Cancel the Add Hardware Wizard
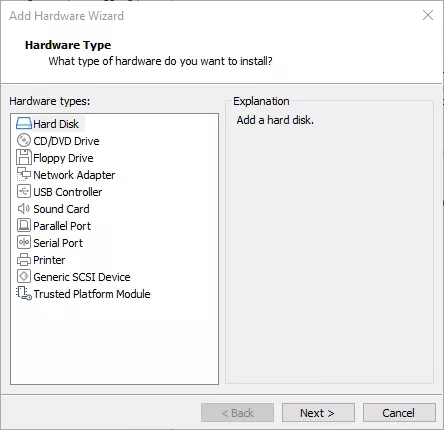444x430 pixels. (x=399, y=413)
